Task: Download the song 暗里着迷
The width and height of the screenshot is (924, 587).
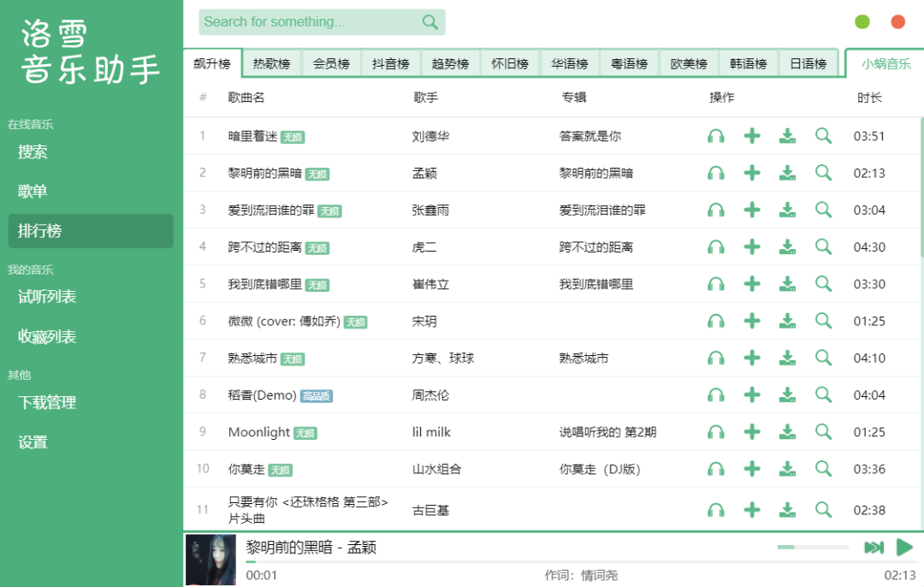Action: (787, 136)
